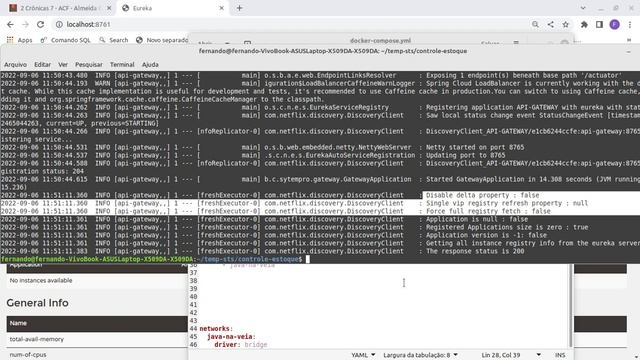
Task: Open the terminal Editar menu
Action: click(x=42, y=64)
